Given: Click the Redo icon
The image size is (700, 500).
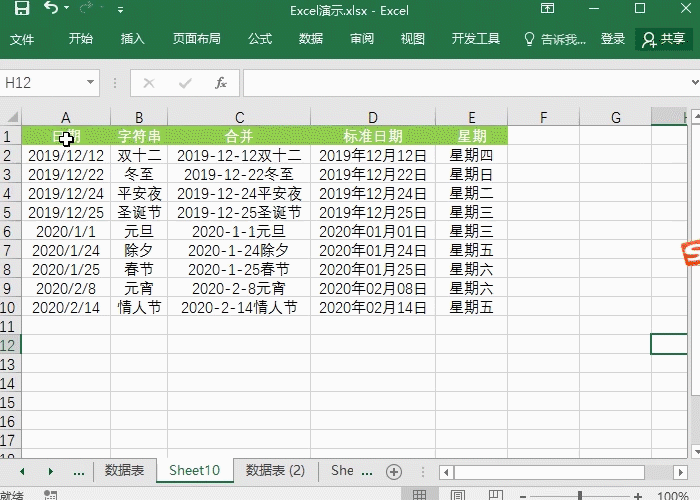Looking at the screenshot, I should [87, 8].
